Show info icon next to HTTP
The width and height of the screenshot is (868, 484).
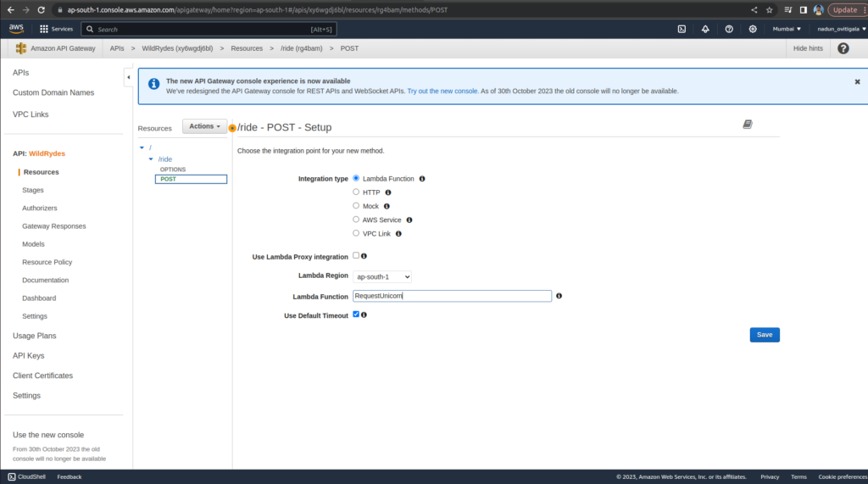pos(388,192)
